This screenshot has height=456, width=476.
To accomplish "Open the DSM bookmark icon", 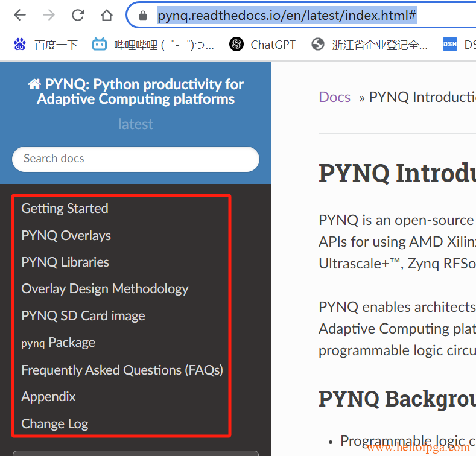I will click(450, 44).
